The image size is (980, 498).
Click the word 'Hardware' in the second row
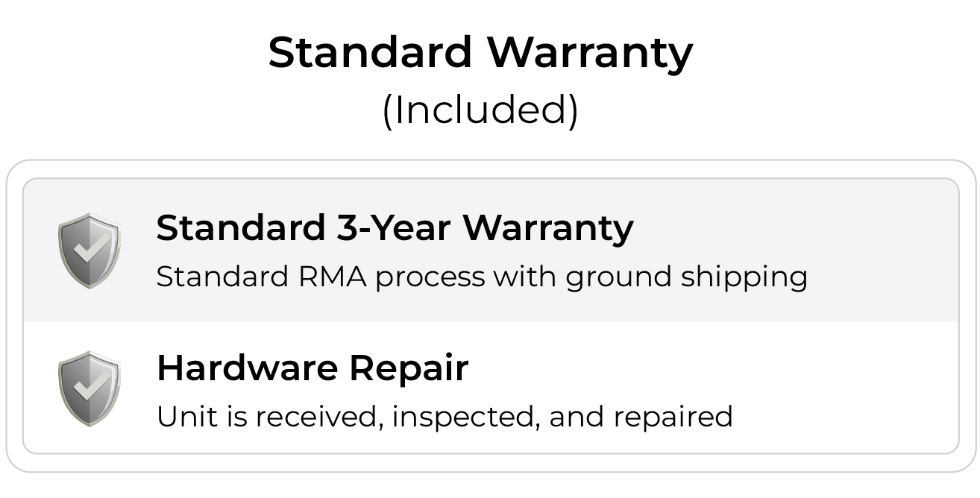tap(248, 368)
